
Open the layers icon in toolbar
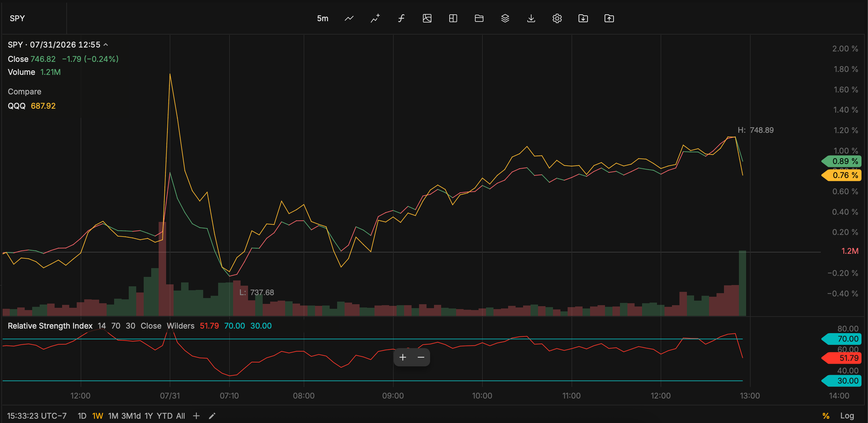tap(505, 18)
